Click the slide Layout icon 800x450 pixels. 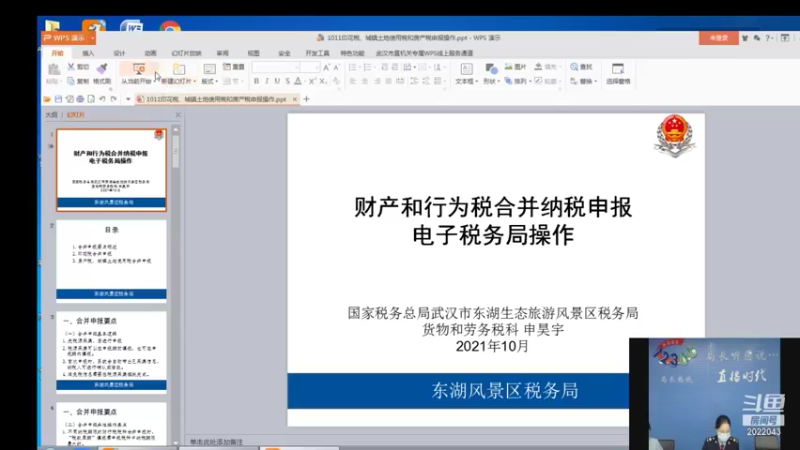209,69
